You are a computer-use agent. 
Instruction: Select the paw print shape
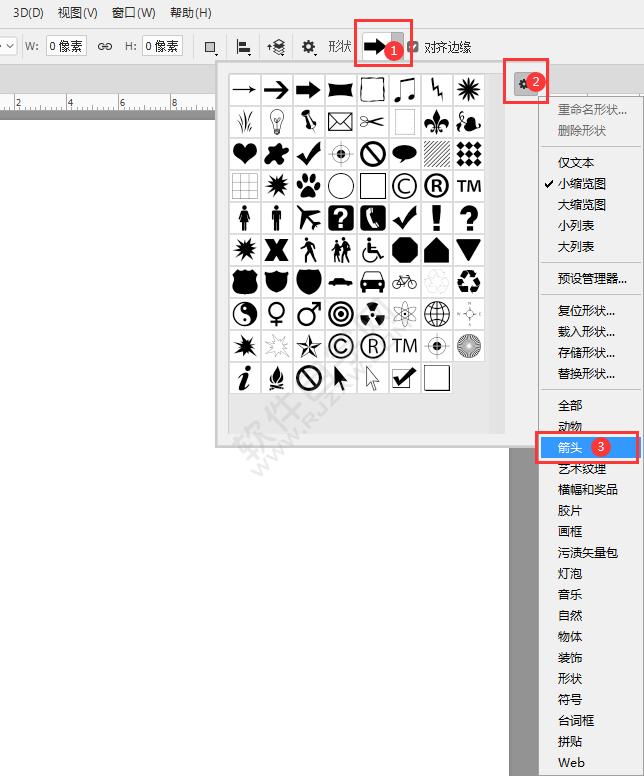pyautogui.click(x=308, y=186)
